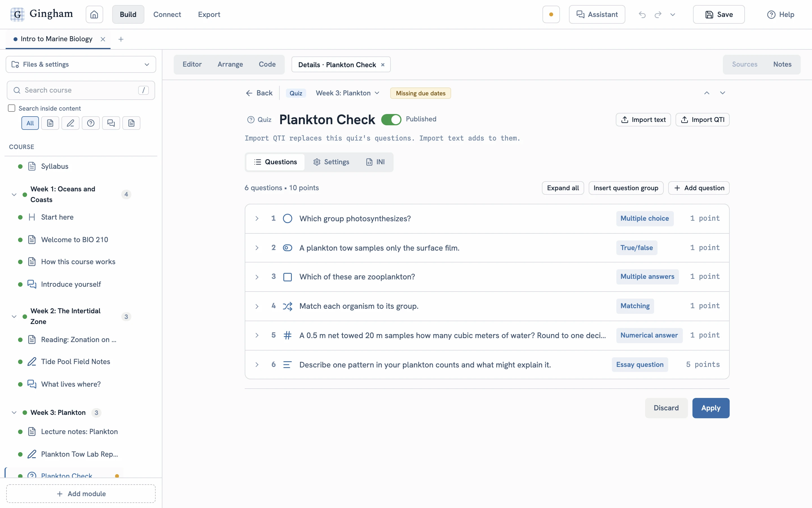Undo the last change
812x508 pixels.
(642, 14)
